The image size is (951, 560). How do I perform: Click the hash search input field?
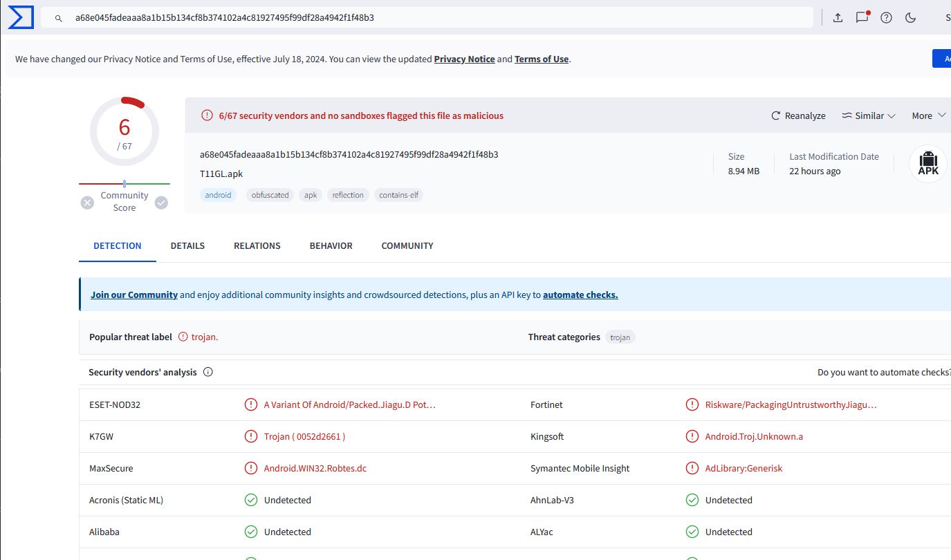tap(415, 18)
